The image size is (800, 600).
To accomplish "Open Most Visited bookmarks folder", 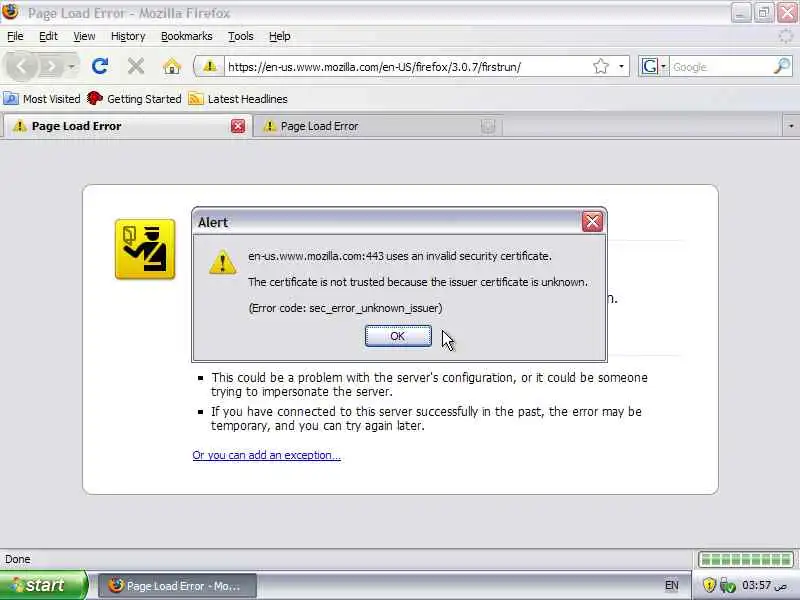I will click(x=42, y=99).
